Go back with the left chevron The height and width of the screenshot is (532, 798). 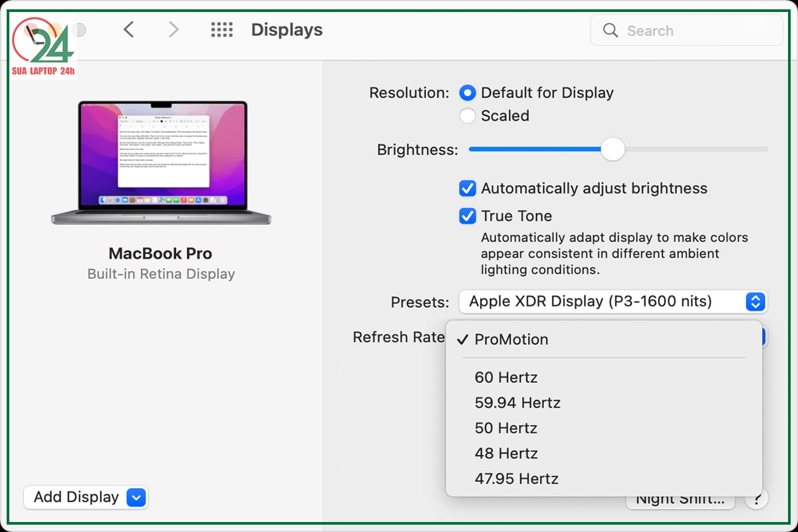click(129, 29)
